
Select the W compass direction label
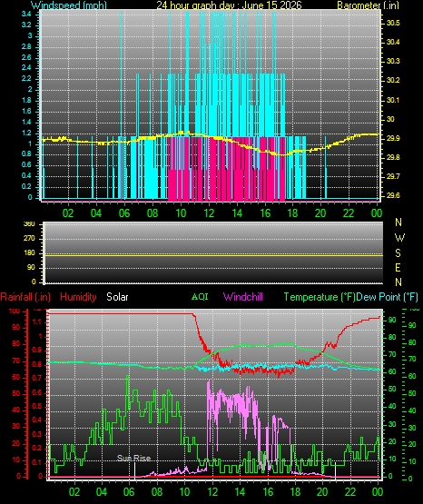(399, 238)
